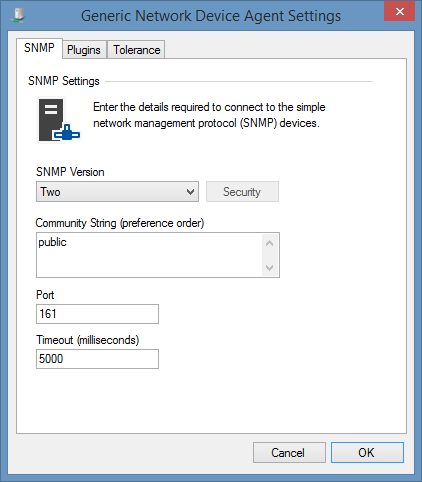This screenshot has height=482, width=422.
Task: Click the Security button
Action: tap(242, 192)
